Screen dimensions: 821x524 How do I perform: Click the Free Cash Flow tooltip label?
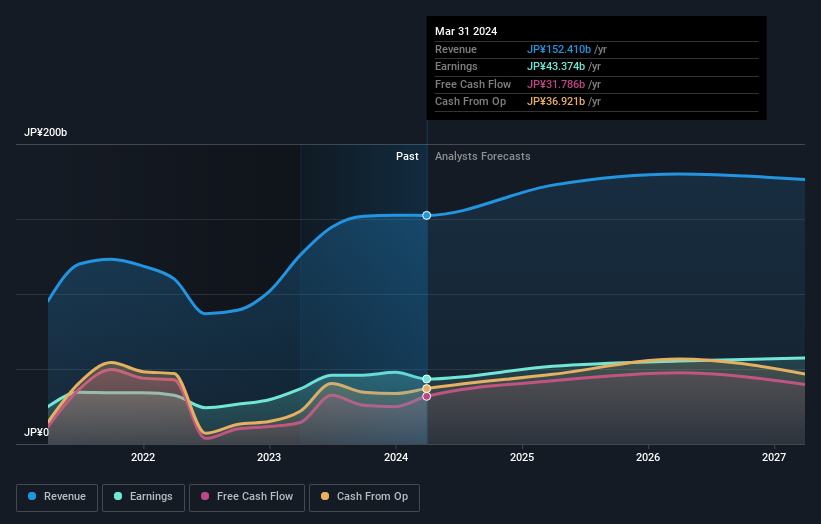473,84
